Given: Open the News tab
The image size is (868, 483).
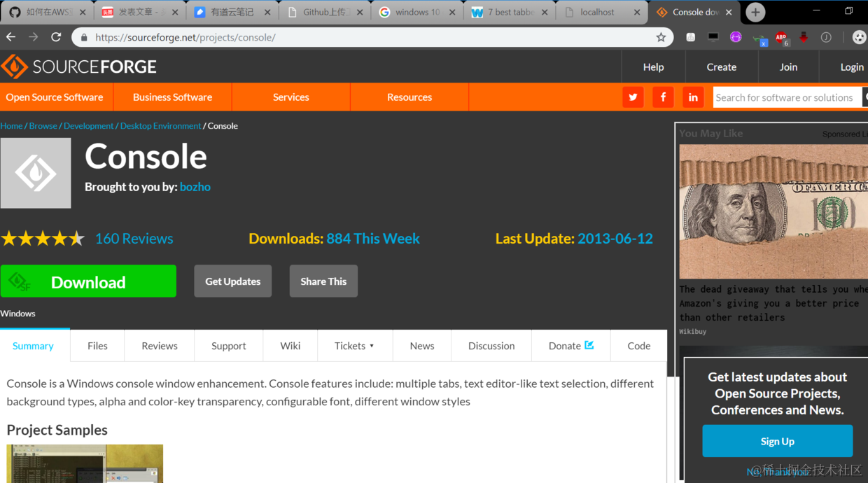Looking at the screenshot, I should pyautogui.click(x=422, y=346).
